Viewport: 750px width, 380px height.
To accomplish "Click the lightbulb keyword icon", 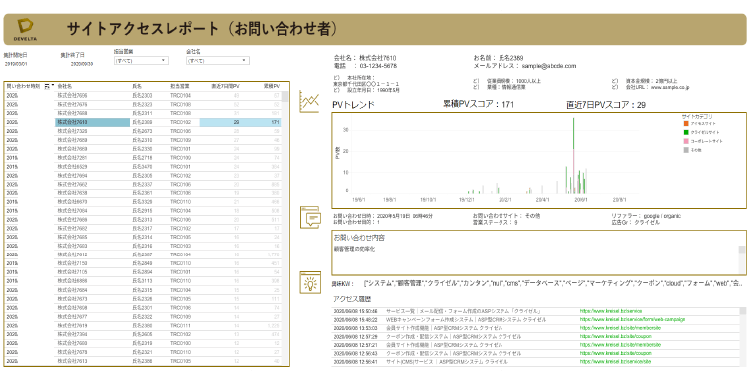I will coord(310,282).
